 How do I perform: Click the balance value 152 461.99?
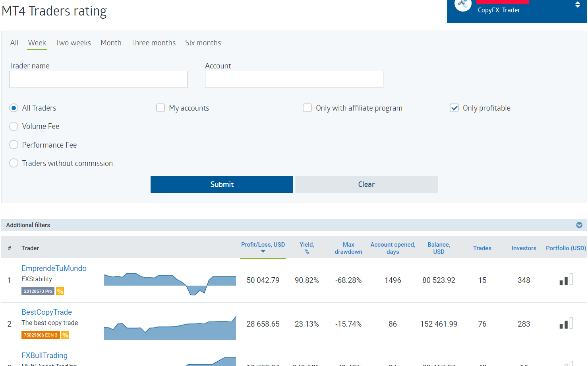tap(439, 324)
